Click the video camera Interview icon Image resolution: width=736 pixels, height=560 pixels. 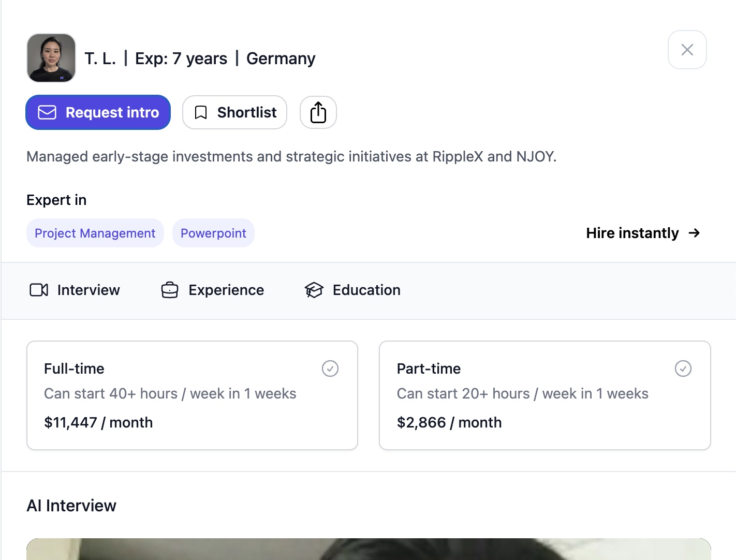pos(39,290)
